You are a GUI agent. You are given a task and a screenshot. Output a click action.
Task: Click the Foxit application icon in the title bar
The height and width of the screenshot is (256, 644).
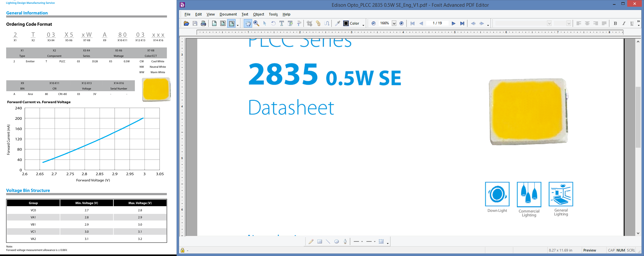[x=182, y=5]
